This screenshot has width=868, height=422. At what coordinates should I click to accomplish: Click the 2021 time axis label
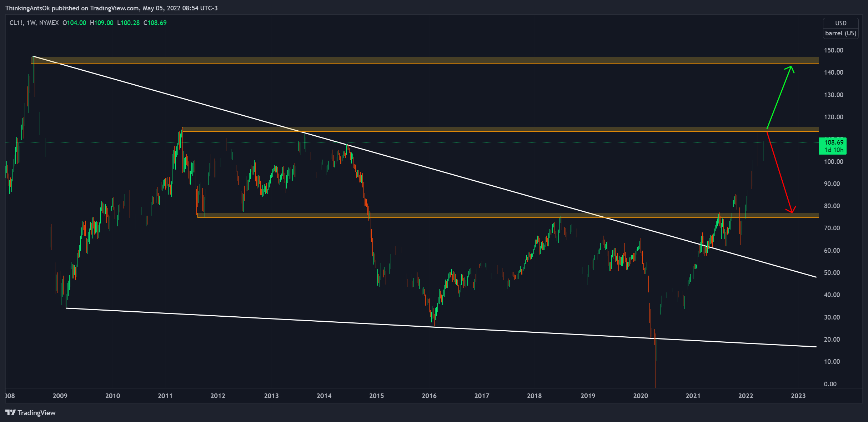click(x=693, y=396)
